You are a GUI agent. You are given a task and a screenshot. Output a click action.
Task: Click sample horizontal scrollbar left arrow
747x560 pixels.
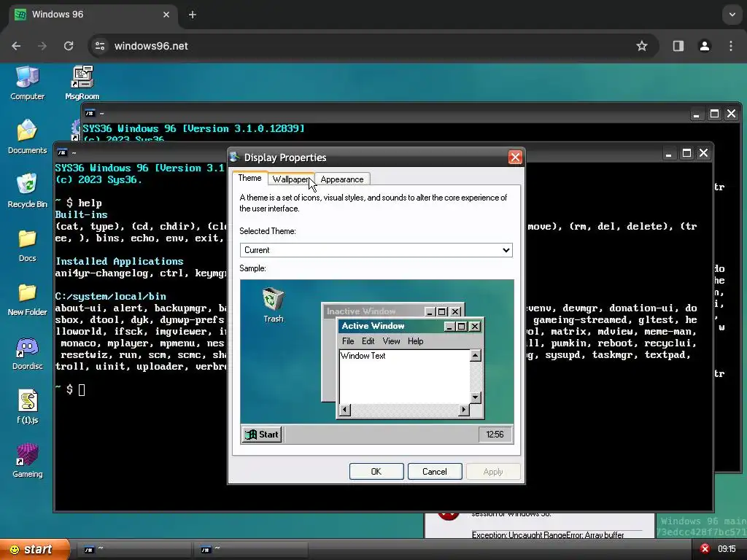pos(345,410)
